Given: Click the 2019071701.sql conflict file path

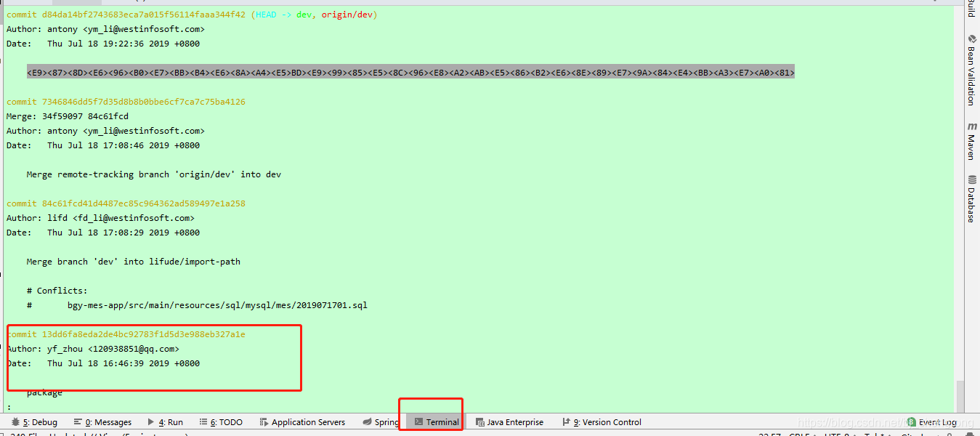Looking at the screenshot, I should click(x=217, y=305).
